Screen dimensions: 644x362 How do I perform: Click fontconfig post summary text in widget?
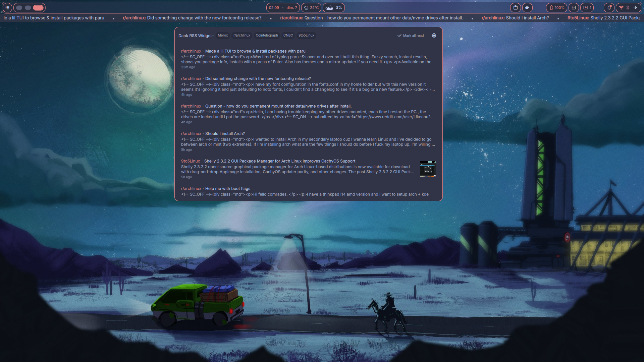point(308,87)
